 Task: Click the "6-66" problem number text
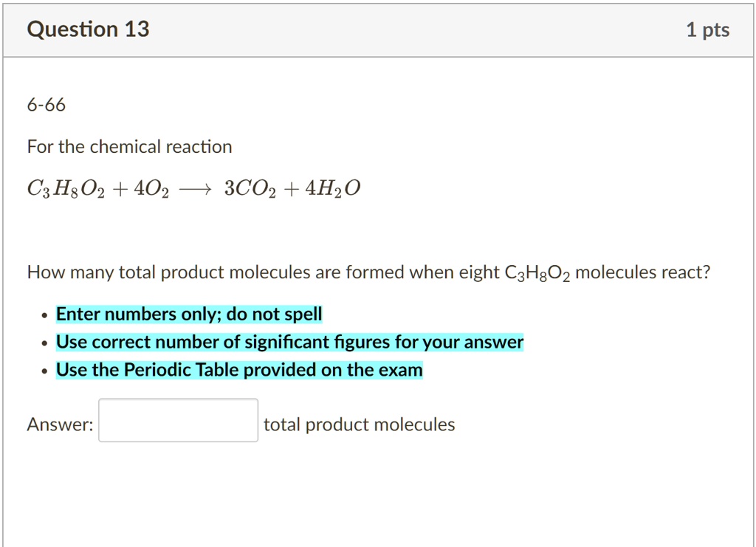pos(47,106)
